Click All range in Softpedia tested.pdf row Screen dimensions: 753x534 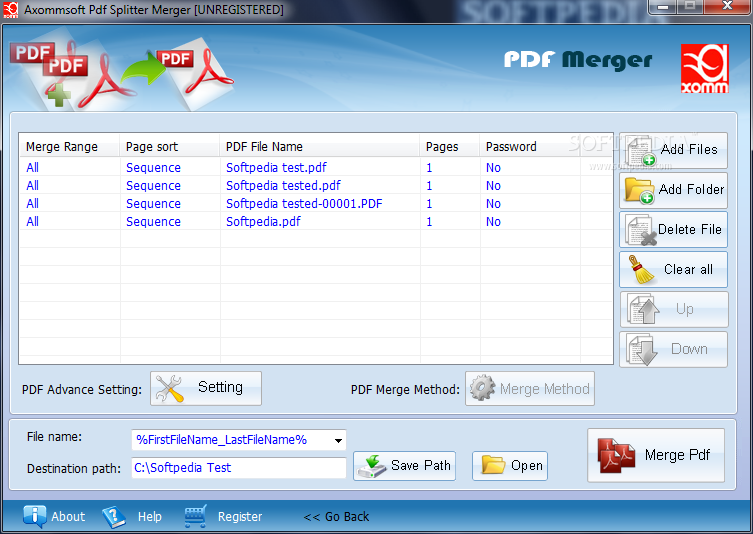click(32, 186)
